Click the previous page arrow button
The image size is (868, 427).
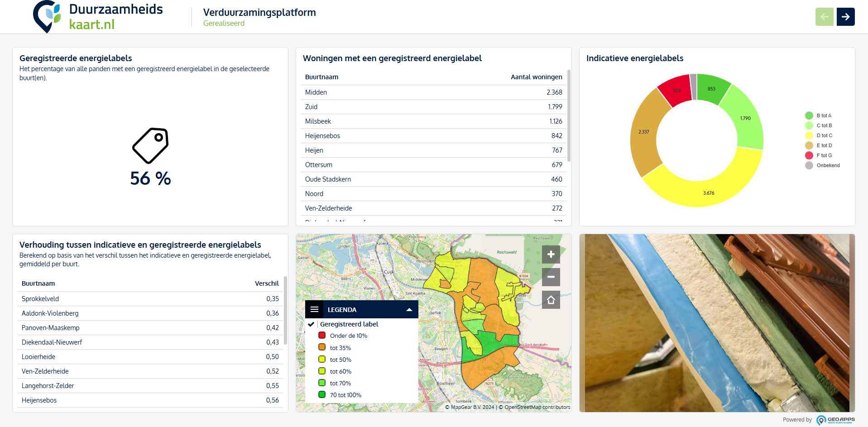(x=824, y=17)
